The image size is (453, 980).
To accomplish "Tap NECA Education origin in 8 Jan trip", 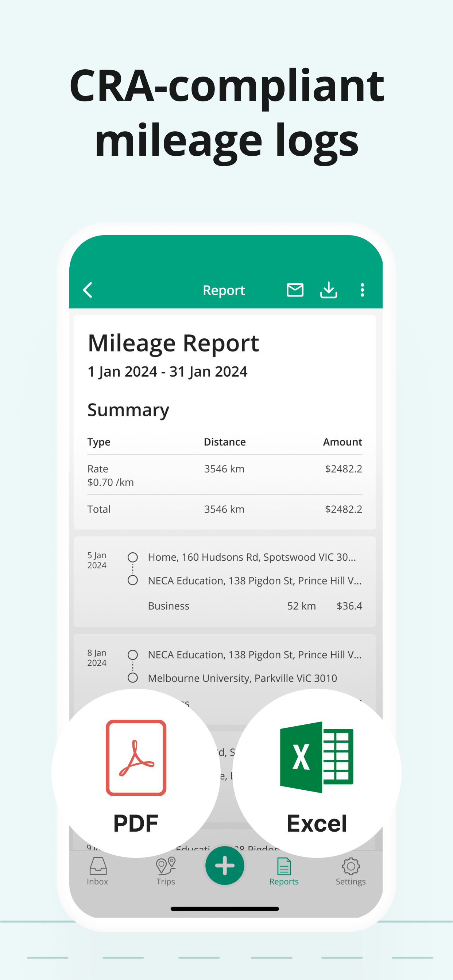I will click(255, 654).
